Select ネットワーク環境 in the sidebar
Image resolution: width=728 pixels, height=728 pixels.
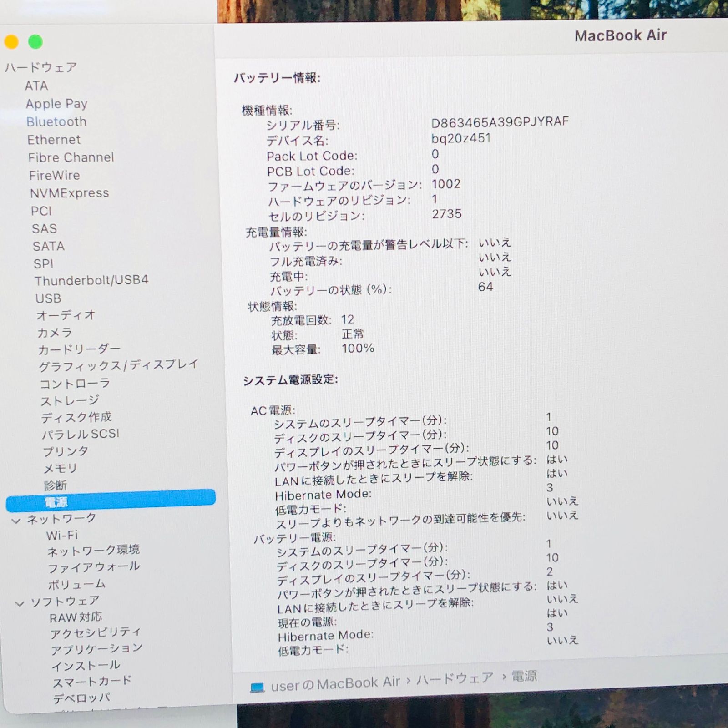[93, 551]
